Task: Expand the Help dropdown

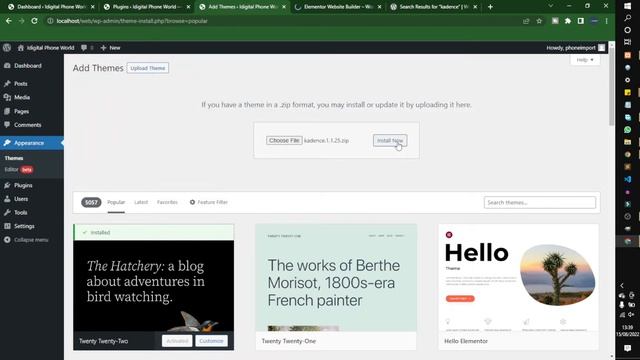Action: 585,60
